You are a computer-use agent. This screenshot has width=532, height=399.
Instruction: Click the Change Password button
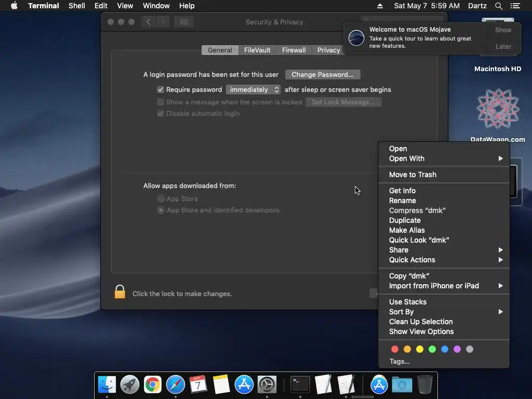pos(323,74)
